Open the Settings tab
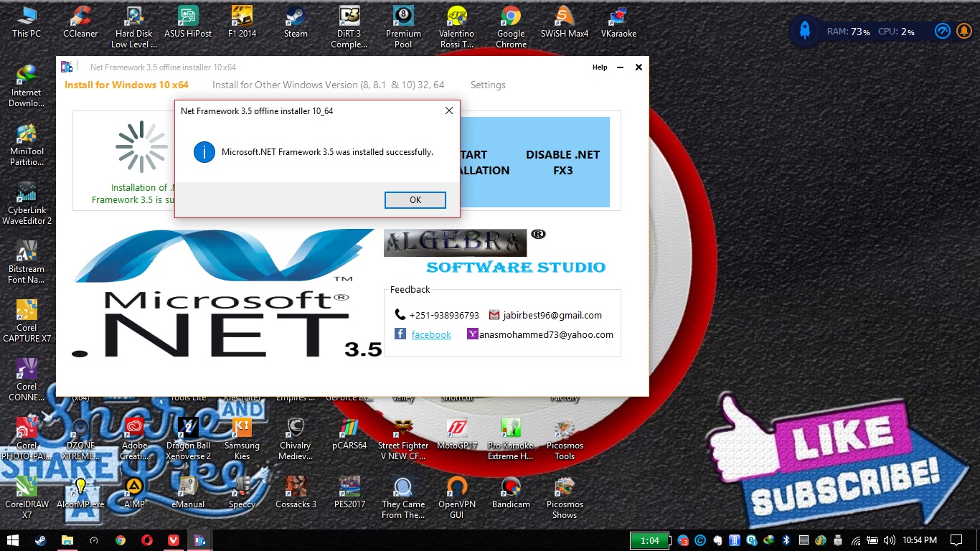 coord(488,85)
